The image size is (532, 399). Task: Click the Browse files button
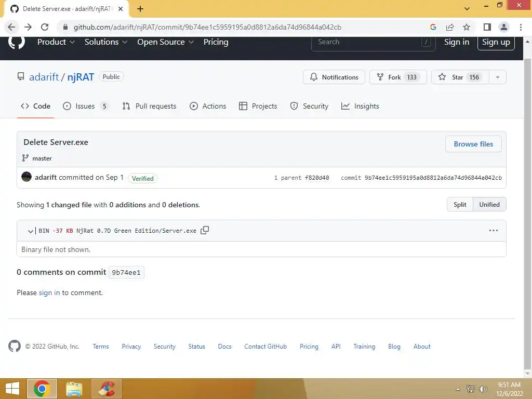(473, 144)
